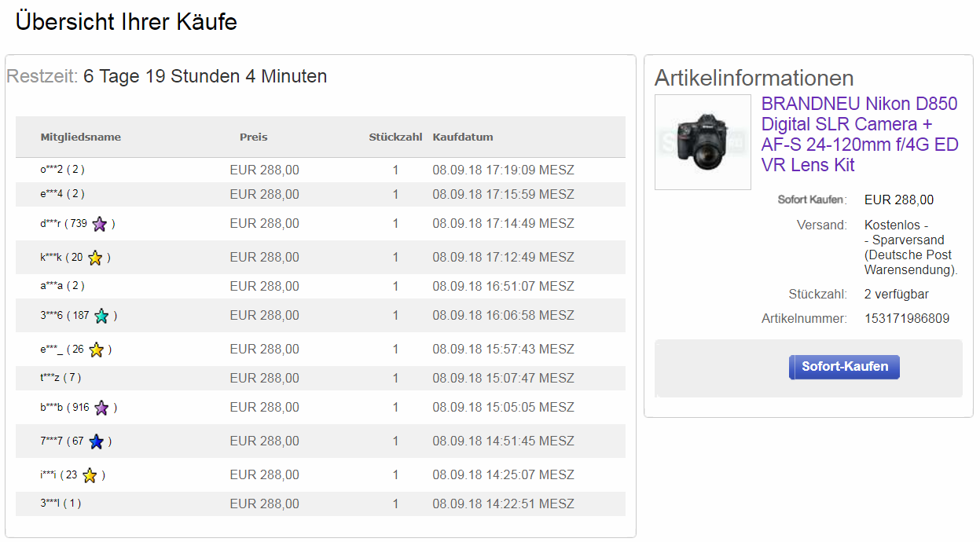Click blue star beside member 7***7
The height and width of the screenshot is (542, 980).
[x=96, y=441]
